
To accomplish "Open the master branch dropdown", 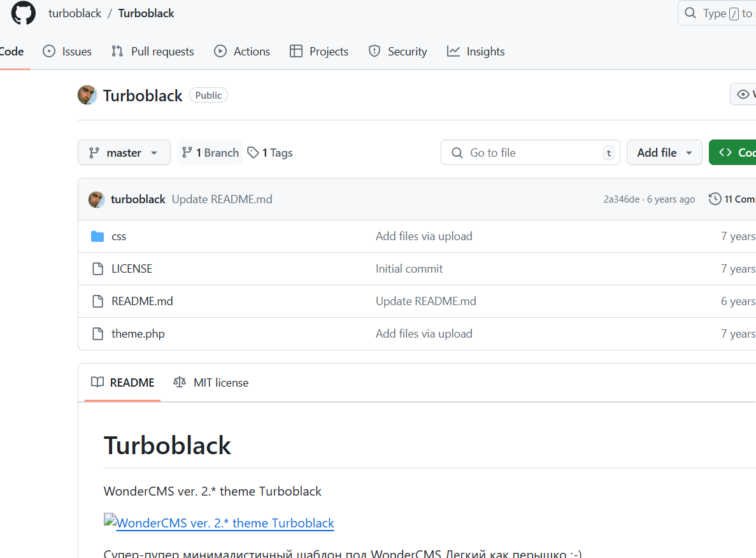I will [x=124, y=152].
